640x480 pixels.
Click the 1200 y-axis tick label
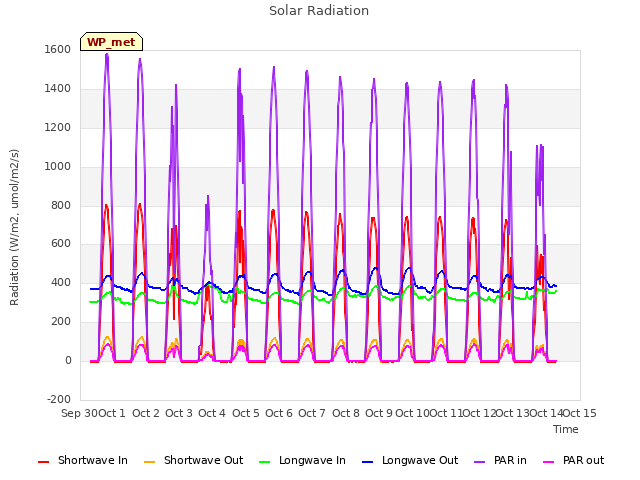pos(58,127)
